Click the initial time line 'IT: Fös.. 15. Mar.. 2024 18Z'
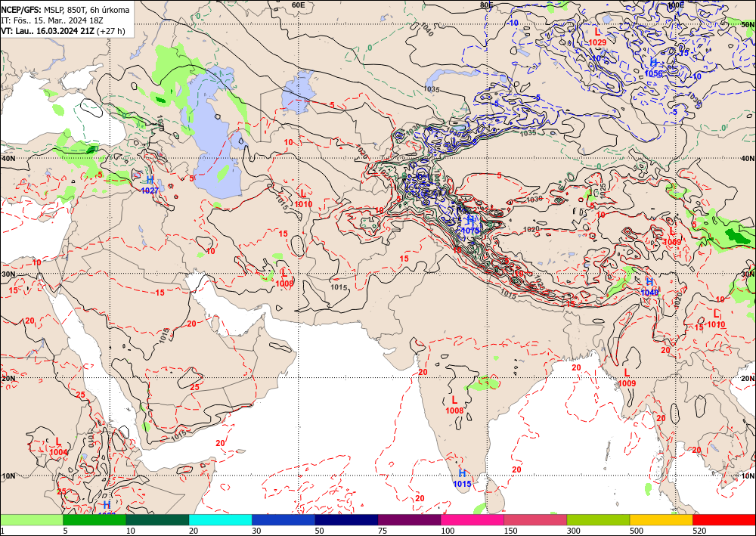This screenshot has width=756, height=536. tap(52, 20)
